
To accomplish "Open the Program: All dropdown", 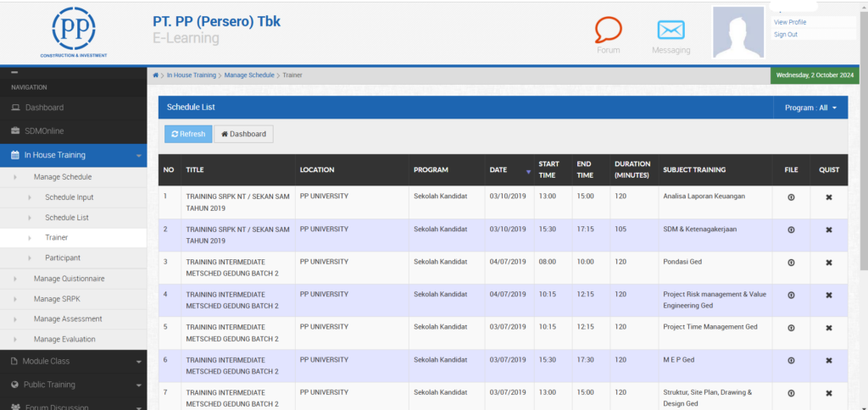I will pyautogui.click(x=810, y=108).
